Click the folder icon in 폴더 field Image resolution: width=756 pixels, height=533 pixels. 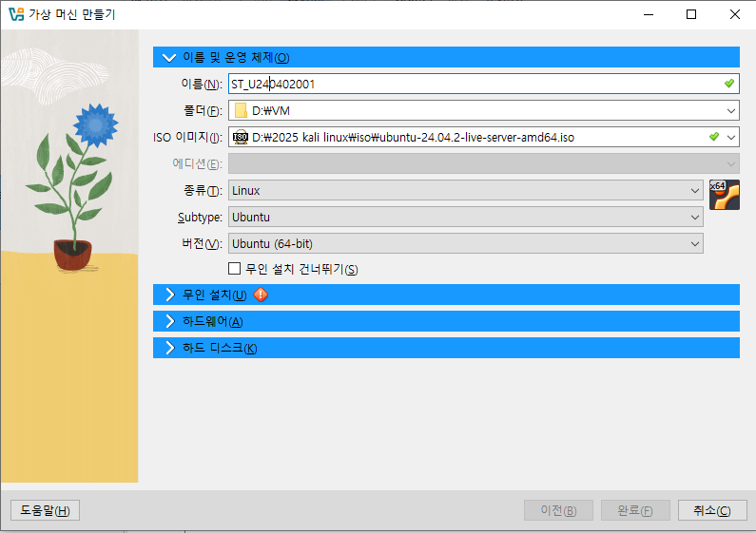(x=241, y=110)
